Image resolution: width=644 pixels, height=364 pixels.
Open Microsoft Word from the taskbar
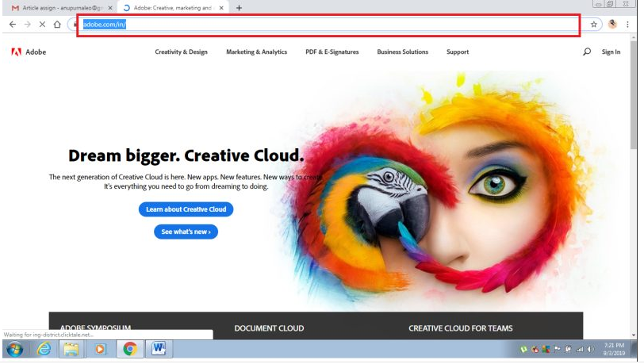point(159,350)
